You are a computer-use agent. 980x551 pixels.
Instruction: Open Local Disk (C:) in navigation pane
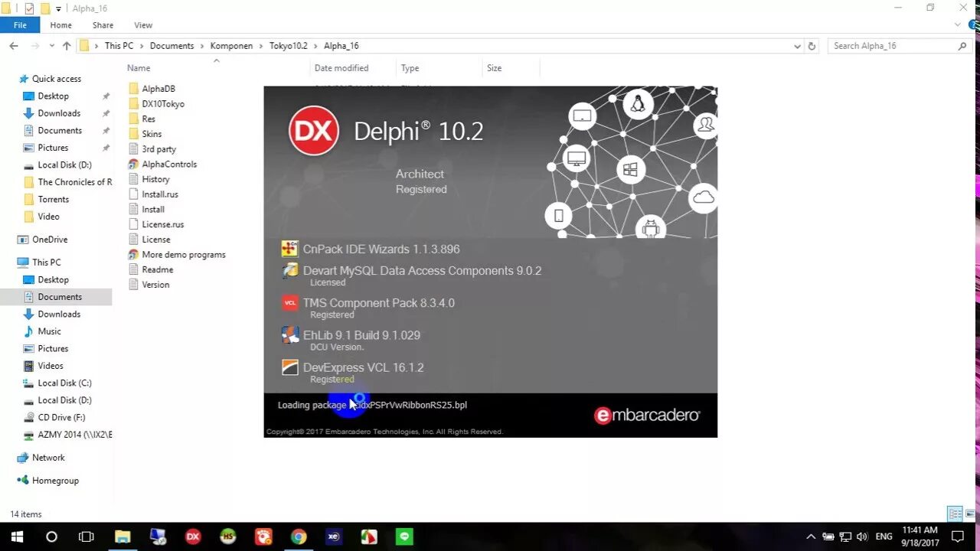pyautogui.click(x=64, y=383)
